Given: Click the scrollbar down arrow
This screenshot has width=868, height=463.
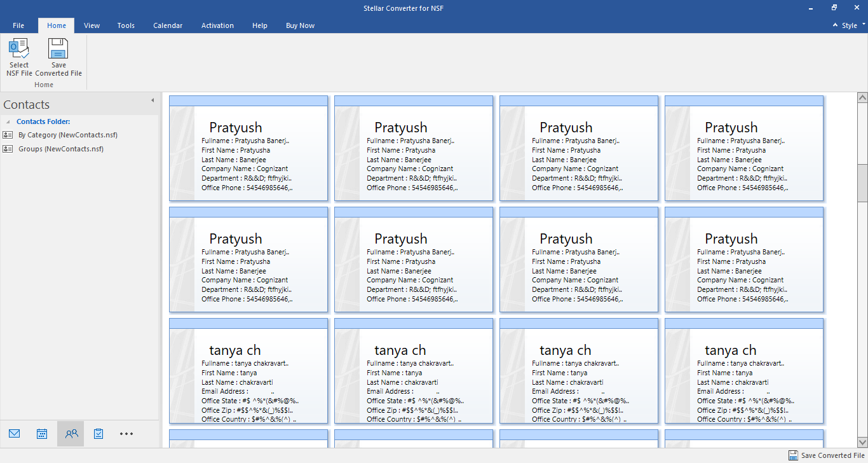Looking at the screenshot, I should [x=862, y=442].
